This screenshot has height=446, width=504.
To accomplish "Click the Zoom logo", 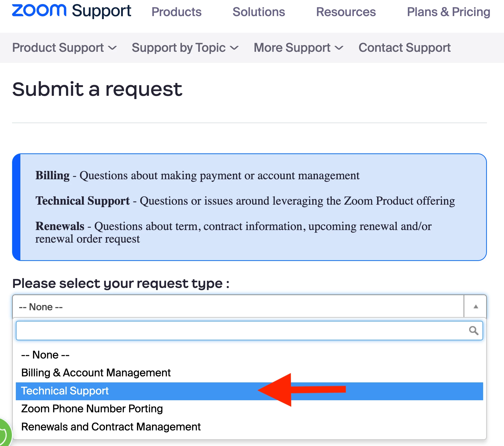I will point(39,11).
